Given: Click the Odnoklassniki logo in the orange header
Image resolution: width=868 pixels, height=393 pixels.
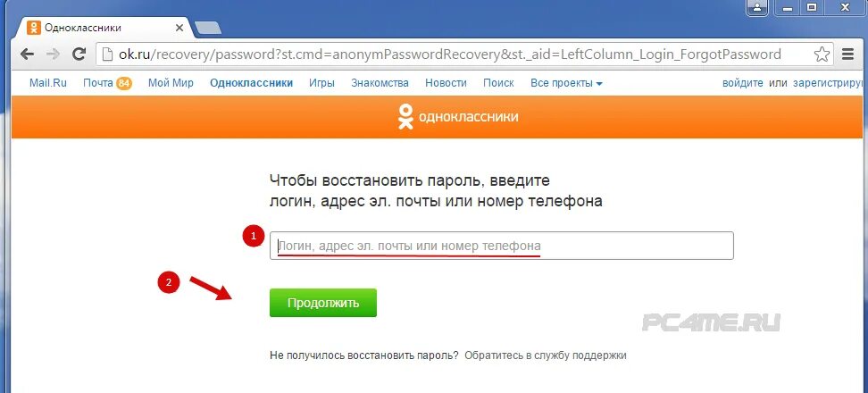Looking at the screenshot, I should (458, 117).
